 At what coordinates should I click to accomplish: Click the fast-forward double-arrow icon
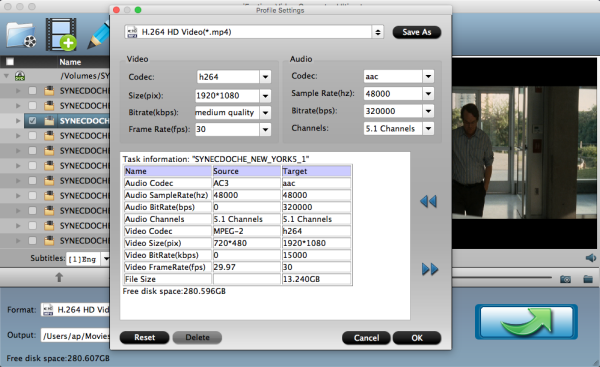coord(430,269)
